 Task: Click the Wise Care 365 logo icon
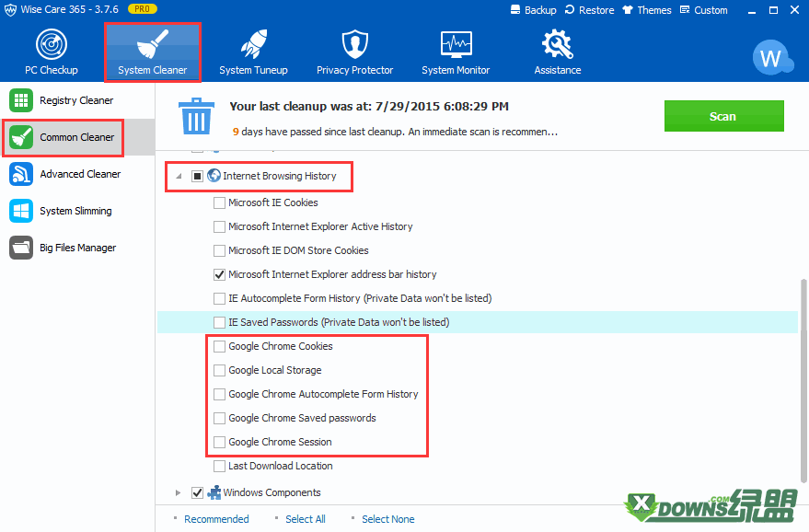coord(10,10)
